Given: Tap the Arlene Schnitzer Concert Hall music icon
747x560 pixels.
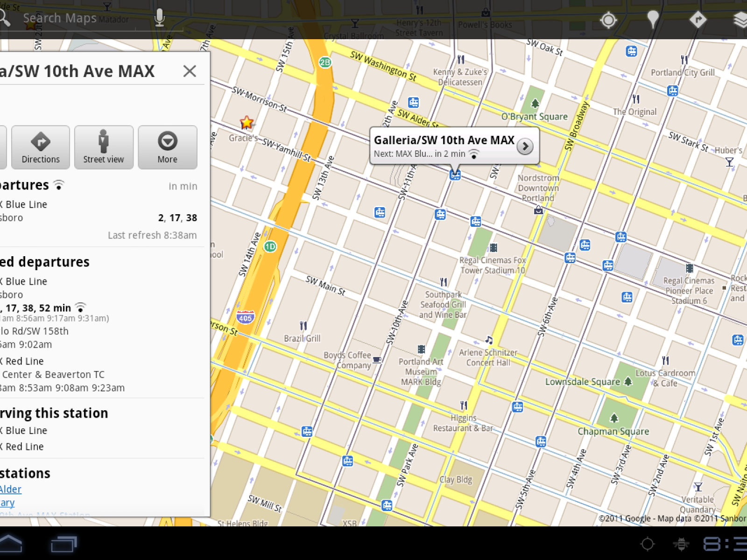Looking at the screenshot, I should pyautogui.click(x=489, y=340).
